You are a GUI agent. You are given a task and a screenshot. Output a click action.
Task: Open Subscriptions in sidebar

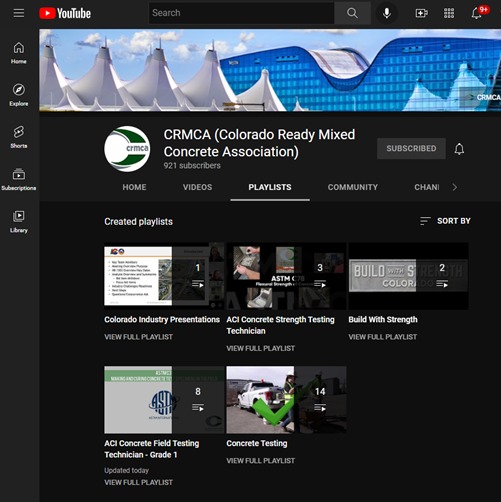[19, 179]
